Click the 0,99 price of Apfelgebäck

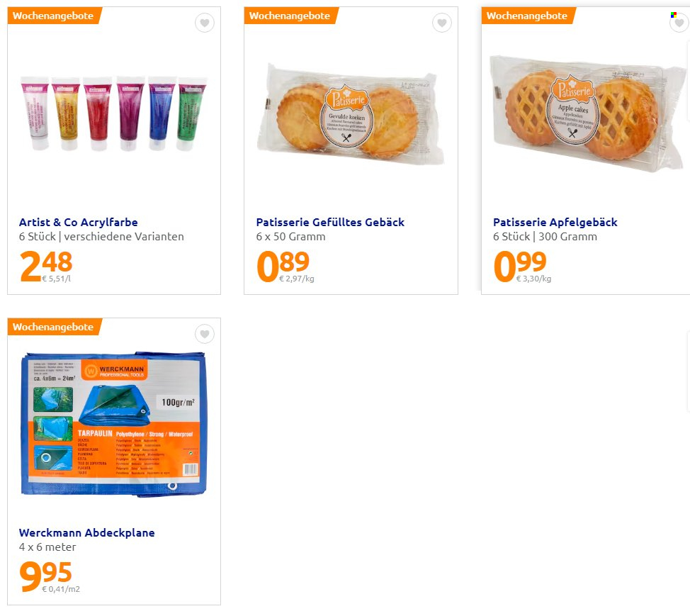click(520, 266)
